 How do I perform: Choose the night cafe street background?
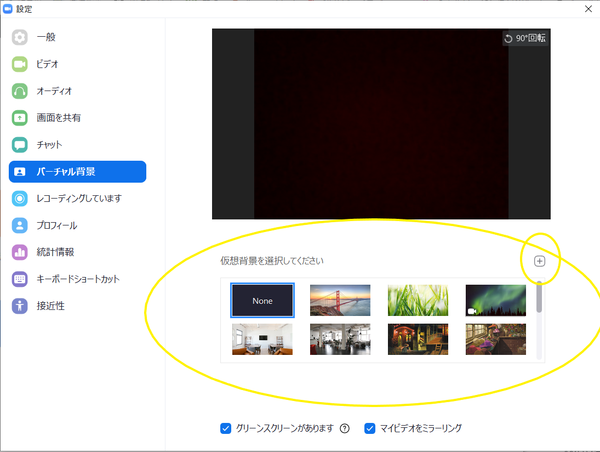pyautogui.click(x=418, y=339)
